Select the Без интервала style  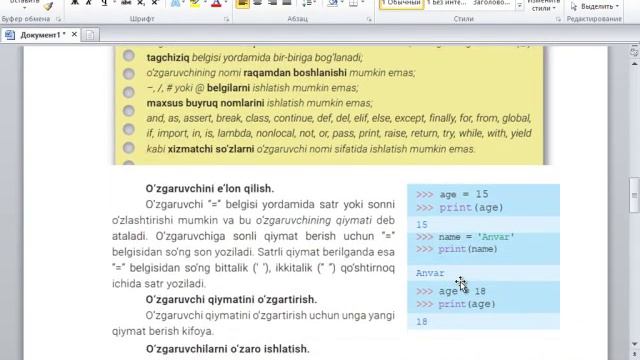pyautogui.click(x=446, y=4)
